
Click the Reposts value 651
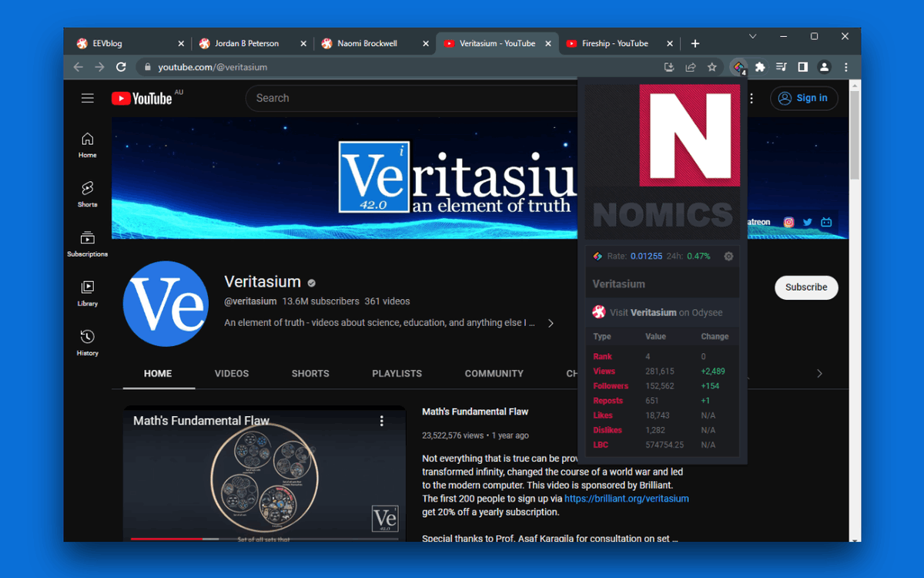pos(652,401)
